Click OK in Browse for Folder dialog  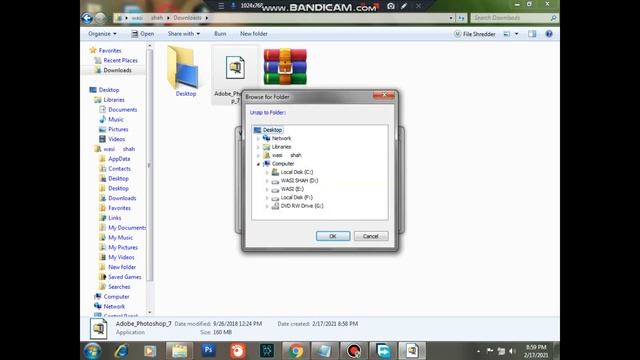(x=333, y=236)
